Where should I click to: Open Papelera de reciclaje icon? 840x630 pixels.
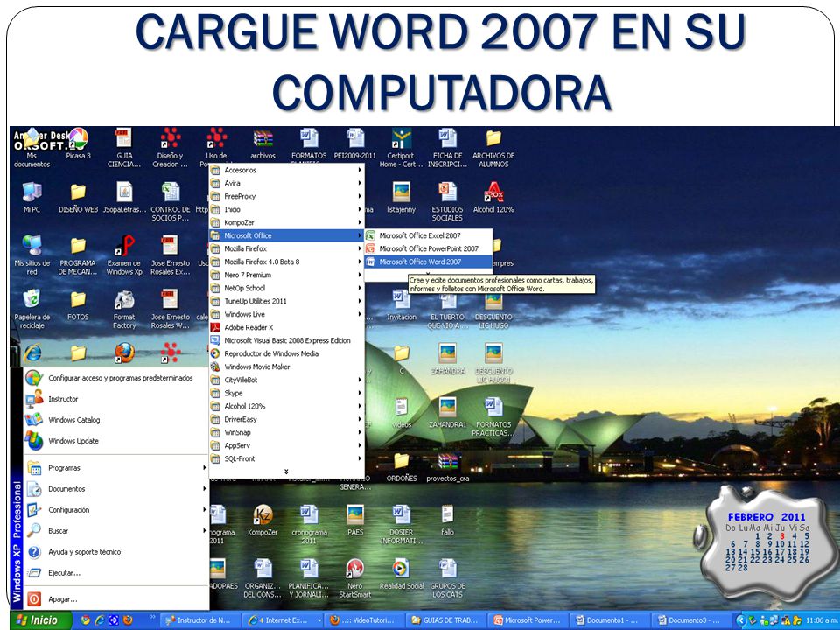[32, 309]
